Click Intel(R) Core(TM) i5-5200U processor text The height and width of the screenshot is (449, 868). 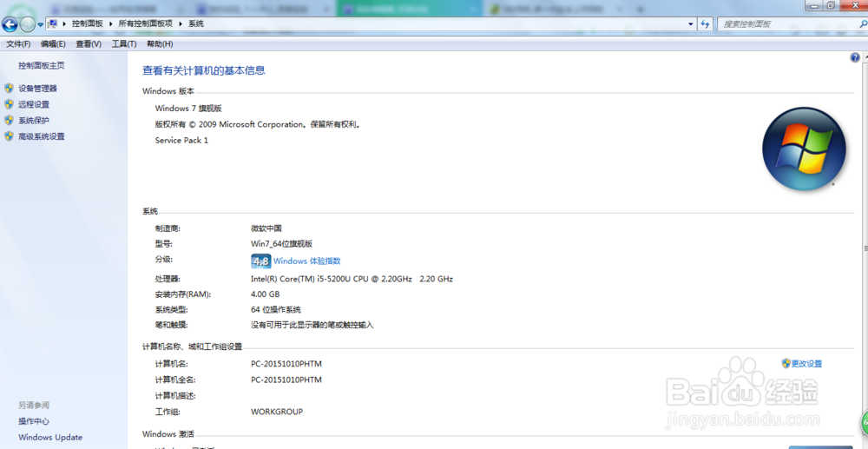click(352, 279)
